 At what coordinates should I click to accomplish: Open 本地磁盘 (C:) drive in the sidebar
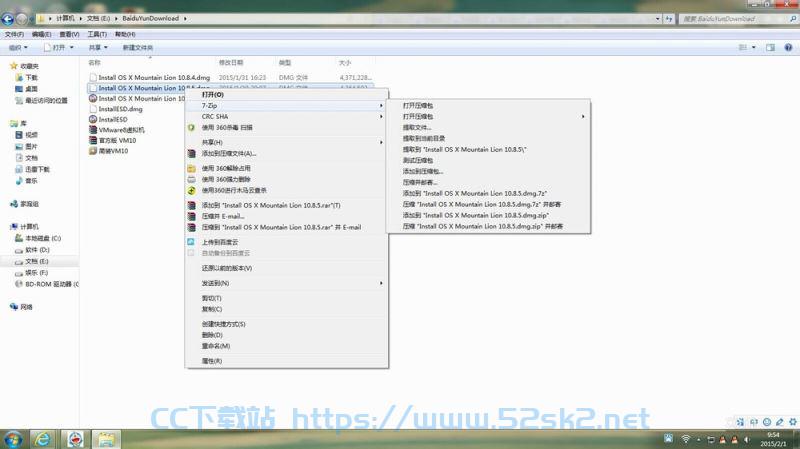38,238
